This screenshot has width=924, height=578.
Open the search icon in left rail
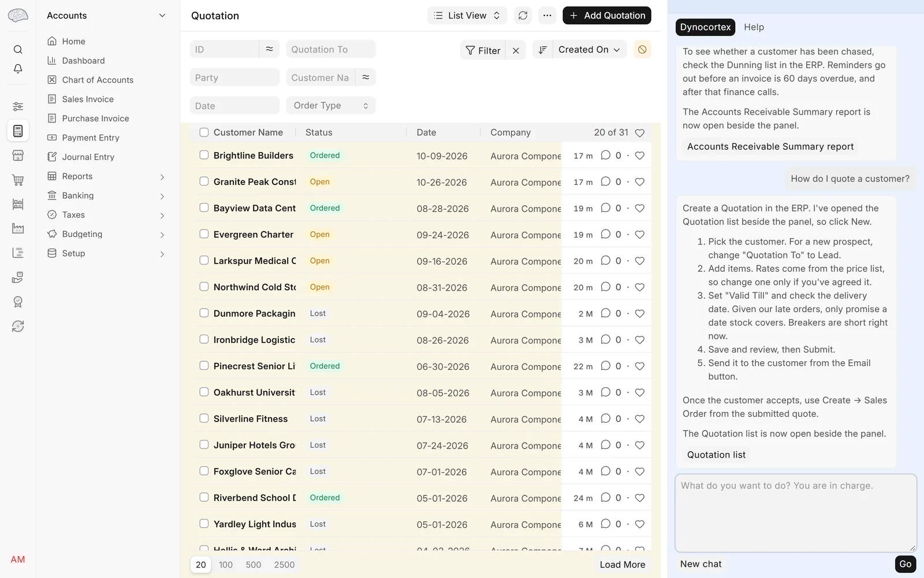point(18,50)
